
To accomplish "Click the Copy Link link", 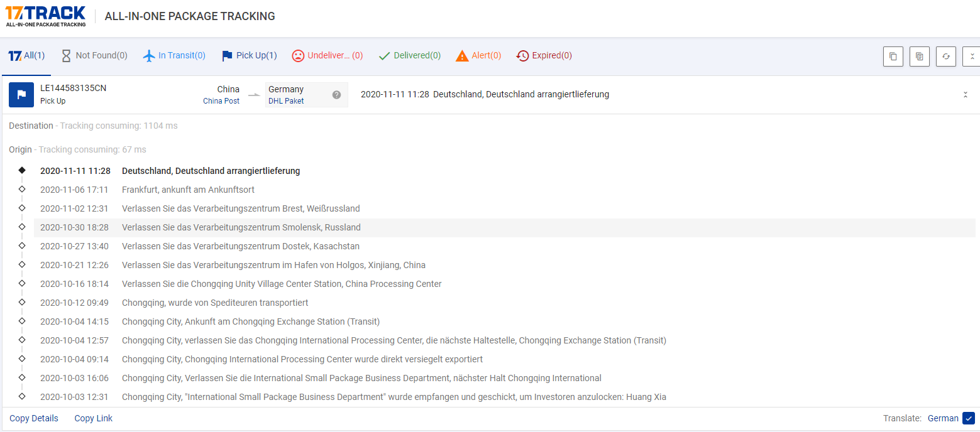I will 94,418.
